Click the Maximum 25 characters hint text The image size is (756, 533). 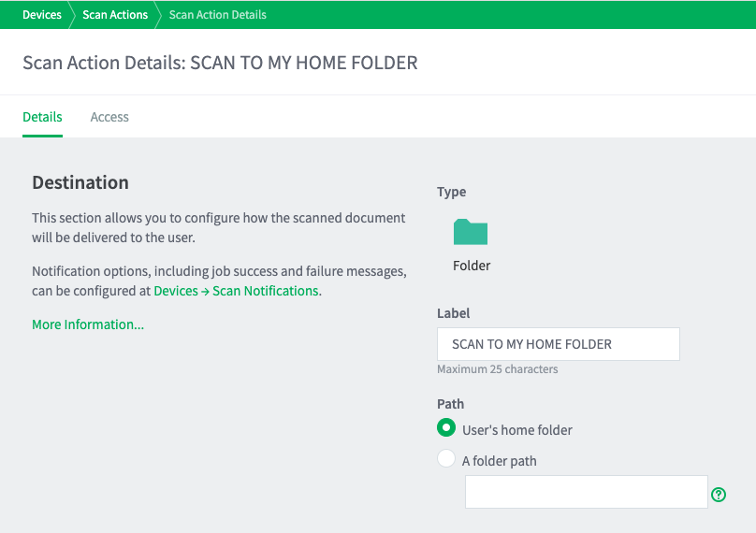click(498, 369)
